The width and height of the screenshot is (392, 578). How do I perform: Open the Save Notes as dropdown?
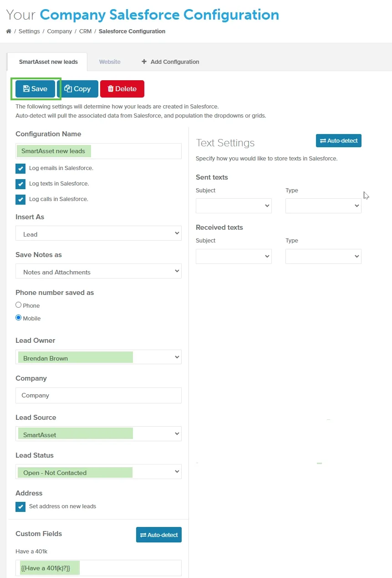coord(98,271)
